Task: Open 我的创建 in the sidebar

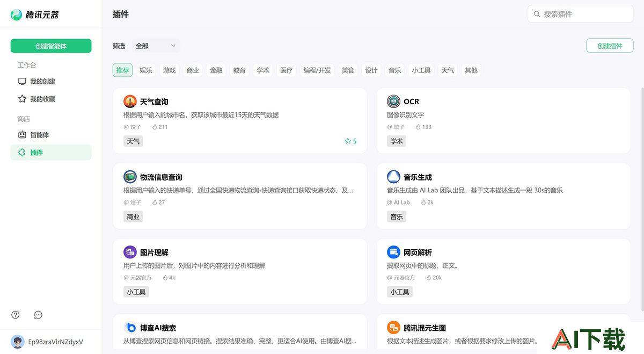Action: pos(51,82)
